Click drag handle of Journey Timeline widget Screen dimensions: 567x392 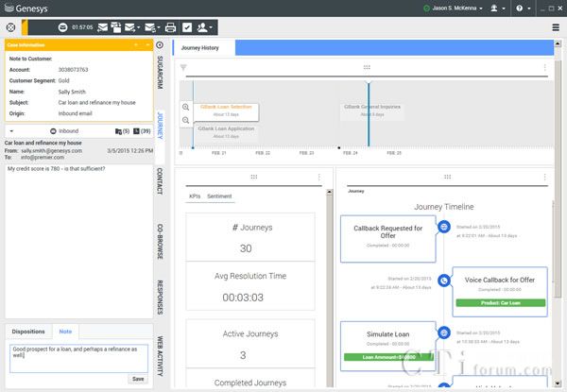[447, 177]
